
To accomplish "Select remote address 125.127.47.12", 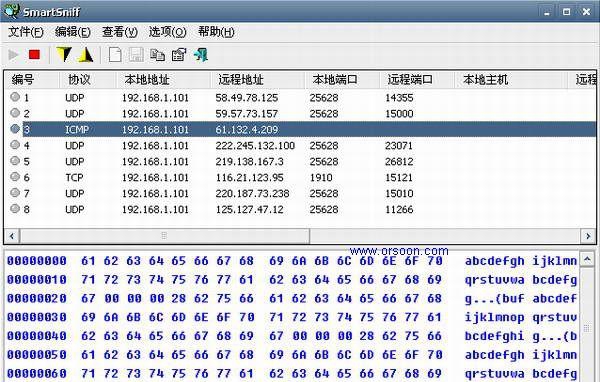I will pos(249,209).
